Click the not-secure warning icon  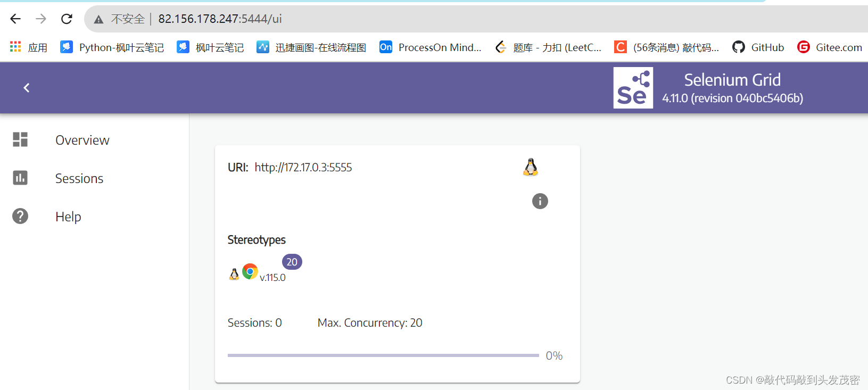click(98, 20)
